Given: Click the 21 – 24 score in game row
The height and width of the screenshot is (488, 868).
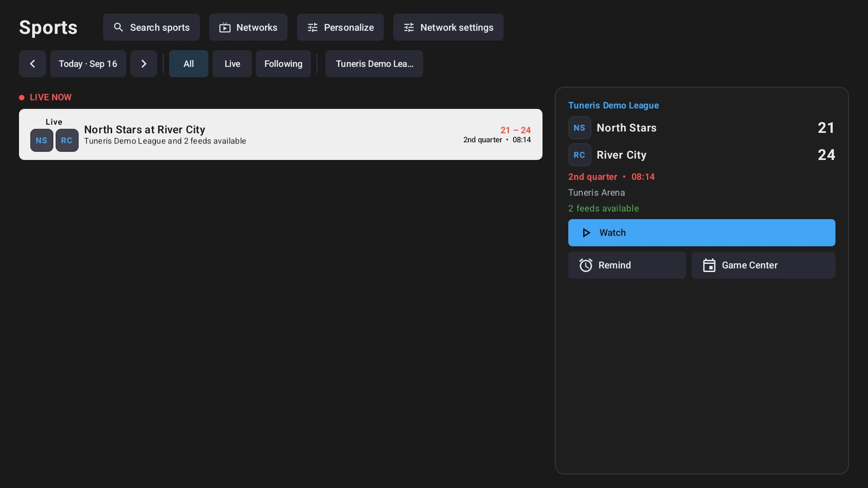Looking at the screenshot, I should [515, 130].
